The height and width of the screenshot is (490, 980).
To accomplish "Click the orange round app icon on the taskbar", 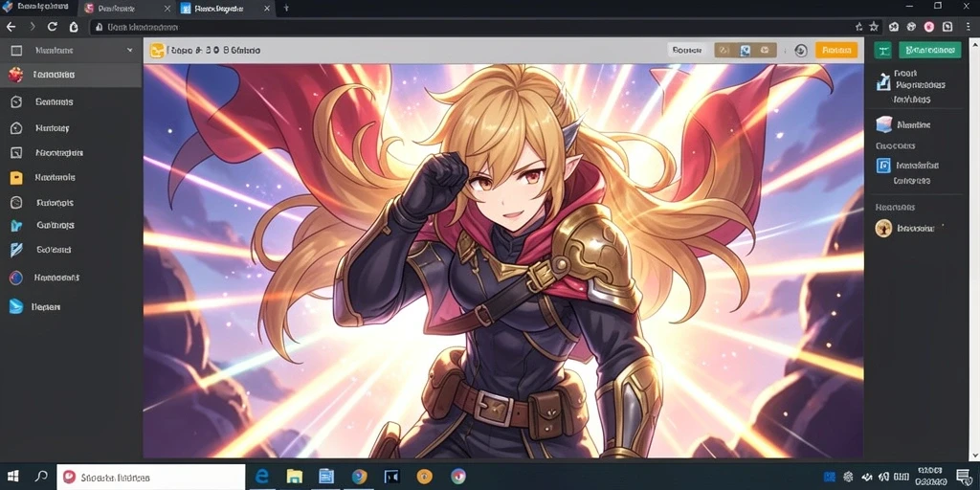I will (x=424, y=477).
